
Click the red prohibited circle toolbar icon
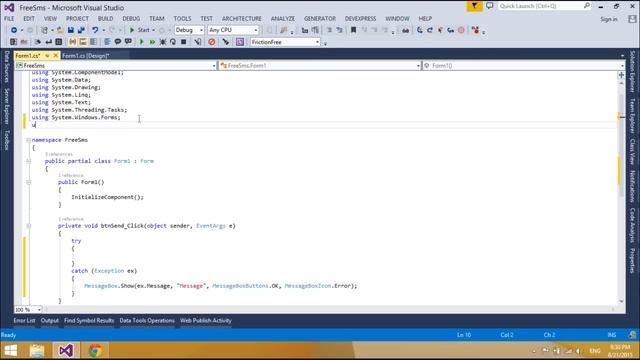(x=211, y=42)
